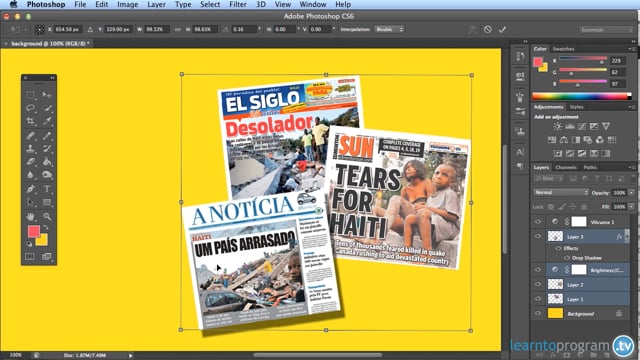Select the Lasso tool
Screen dimensions: 640x360
(31, 108)
